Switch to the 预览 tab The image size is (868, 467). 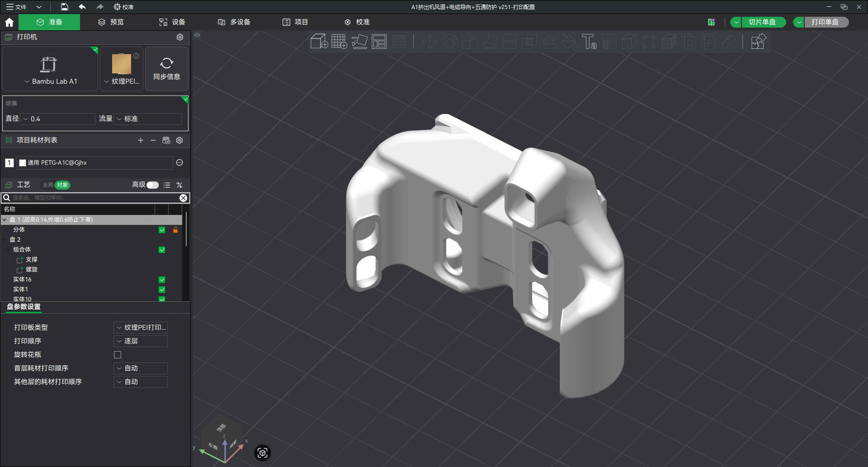111,22
